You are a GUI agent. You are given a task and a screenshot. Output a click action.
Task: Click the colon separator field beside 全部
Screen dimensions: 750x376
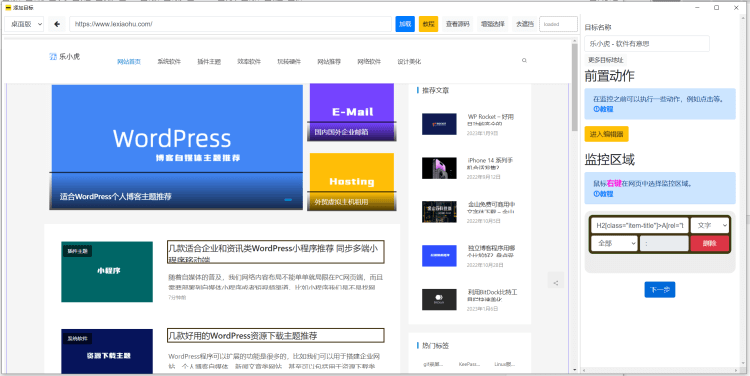pos(664,243)
